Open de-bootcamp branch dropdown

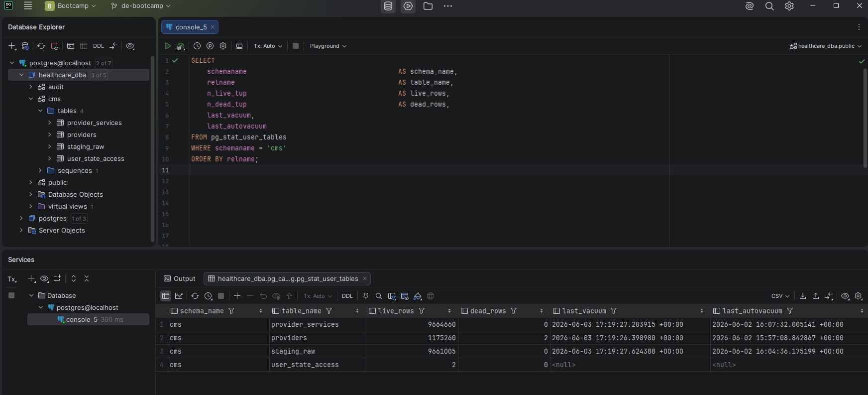click(x=141, y=6)
